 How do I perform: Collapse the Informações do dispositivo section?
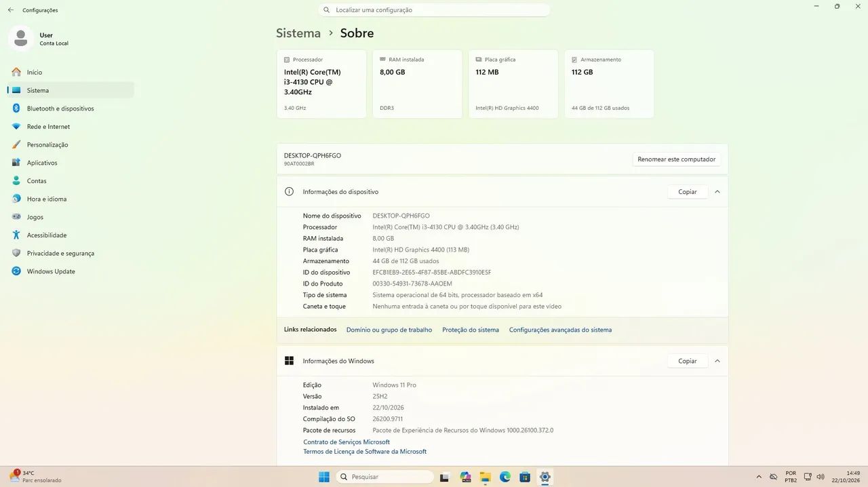tap(717, 192)
